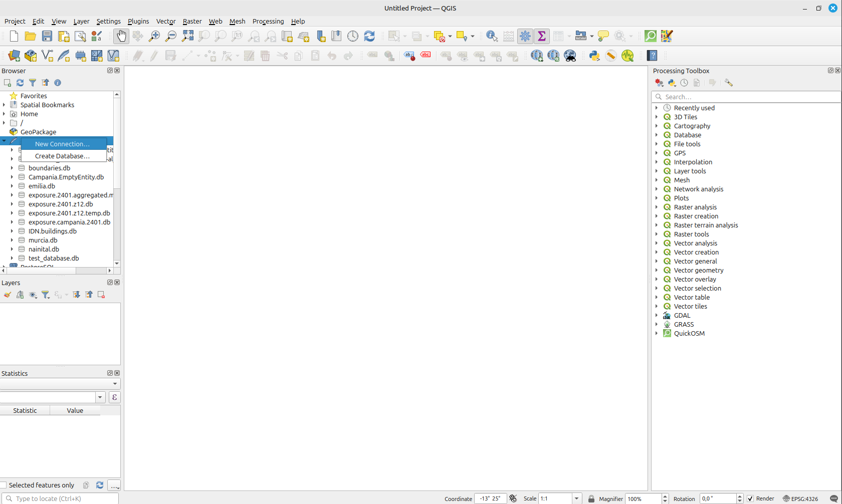842x504 pixels.
Task: Click the Statistics panel refresh button
Action: pos(100,485)
